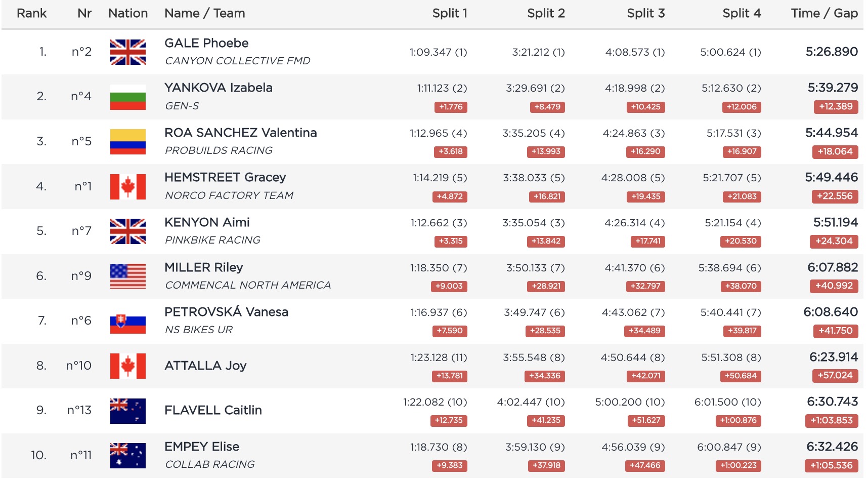Open ATTALLA Joy rider name
The height and width of the screenshot is (480, 868).
pos(205,366)
